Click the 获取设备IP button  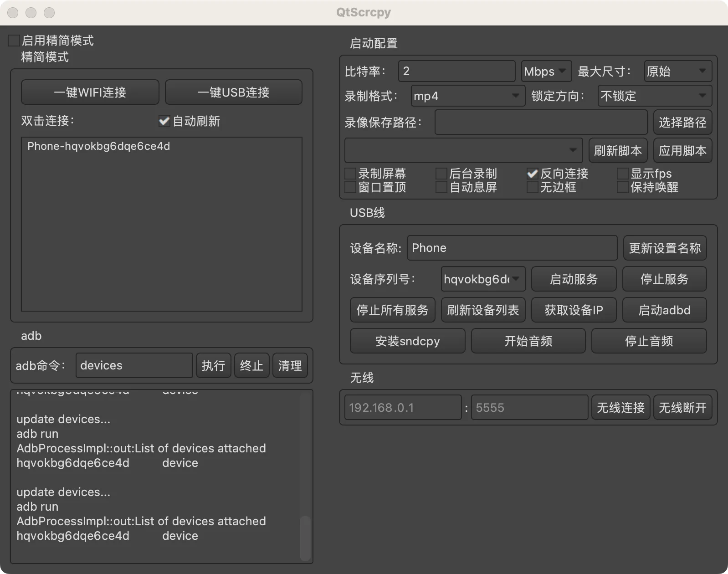coord(574,310)
